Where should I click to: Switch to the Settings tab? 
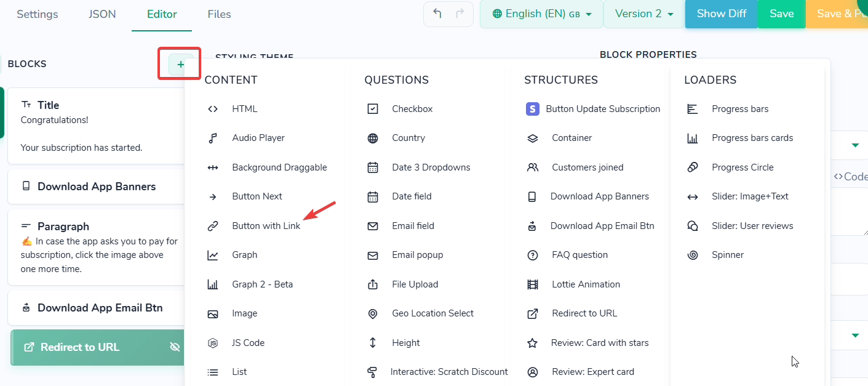click(38, 14)
